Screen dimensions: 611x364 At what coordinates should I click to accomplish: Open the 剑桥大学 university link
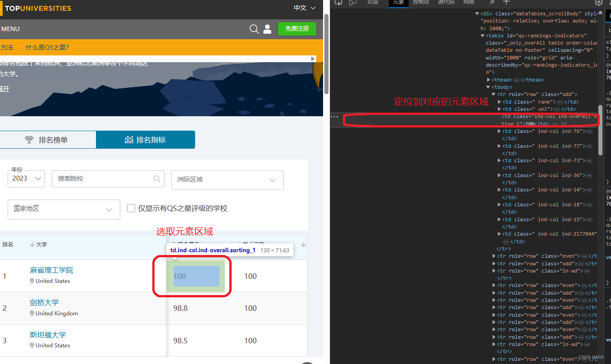[x=44, y=302]
